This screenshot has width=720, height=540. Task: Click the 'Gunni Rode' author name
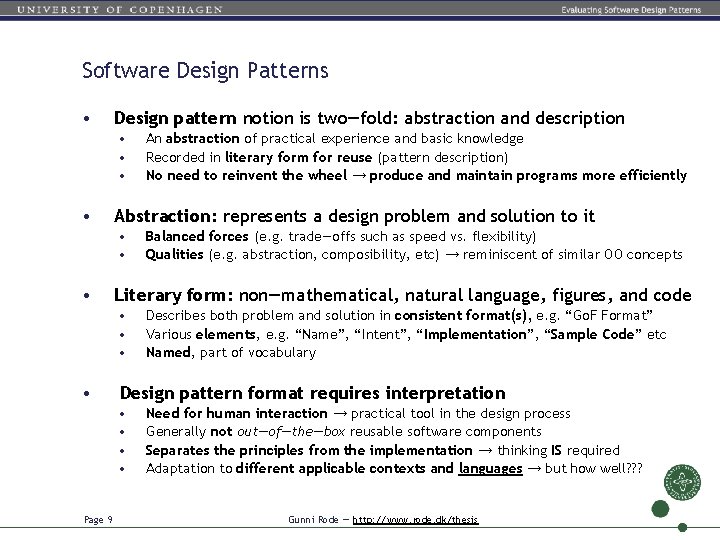point(313,520)
